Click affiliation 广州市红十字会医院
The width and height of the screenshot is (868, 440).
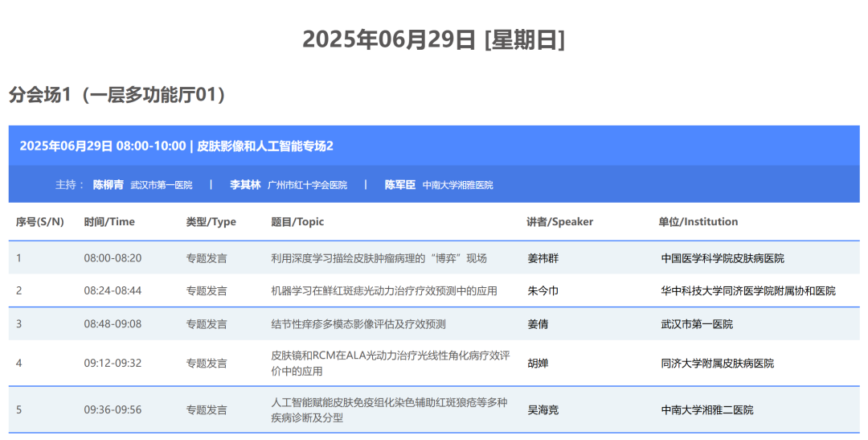pos(307,185)
